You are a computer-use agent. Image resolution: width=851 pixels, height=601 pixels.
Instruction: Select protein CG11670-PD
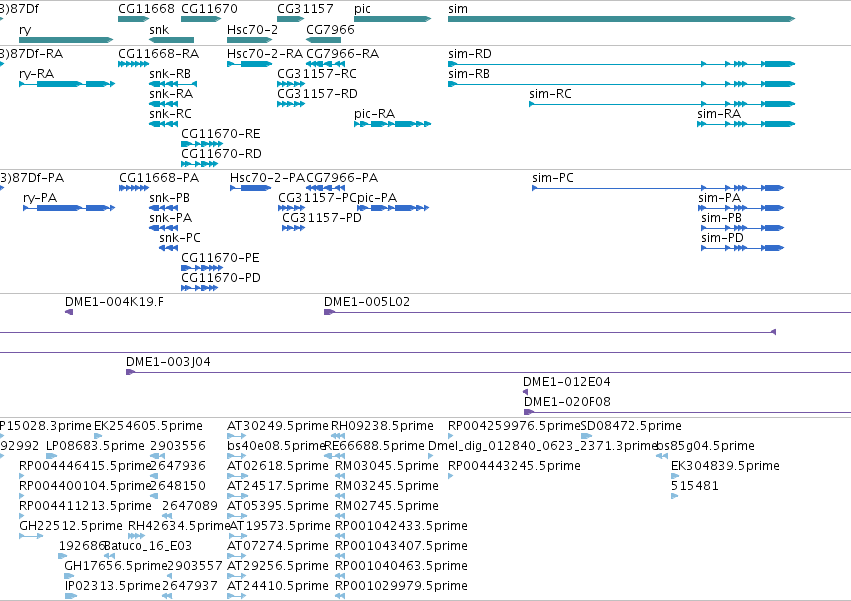(x=200, y=288)
